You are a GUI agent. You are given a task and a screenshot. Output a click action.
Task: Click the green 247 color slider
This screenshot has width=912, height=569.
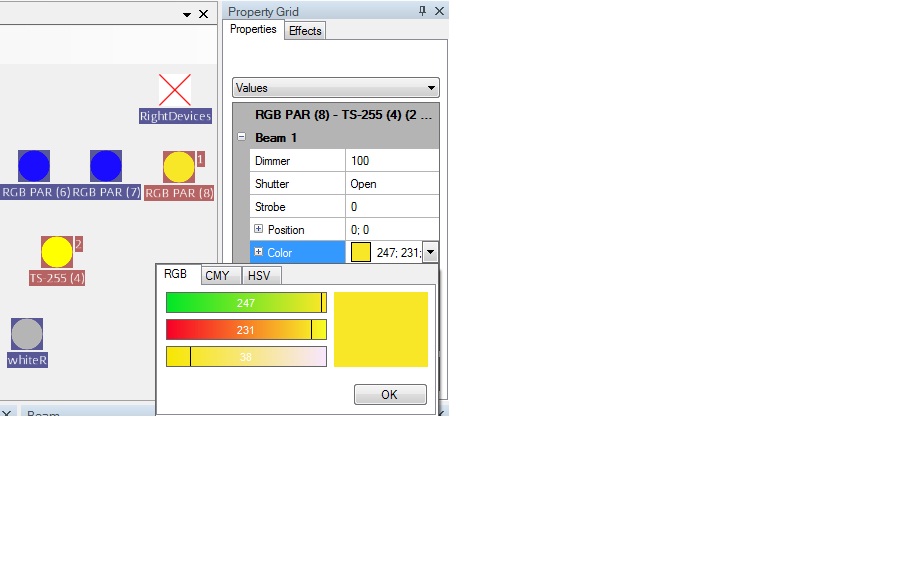pos(246,303)
